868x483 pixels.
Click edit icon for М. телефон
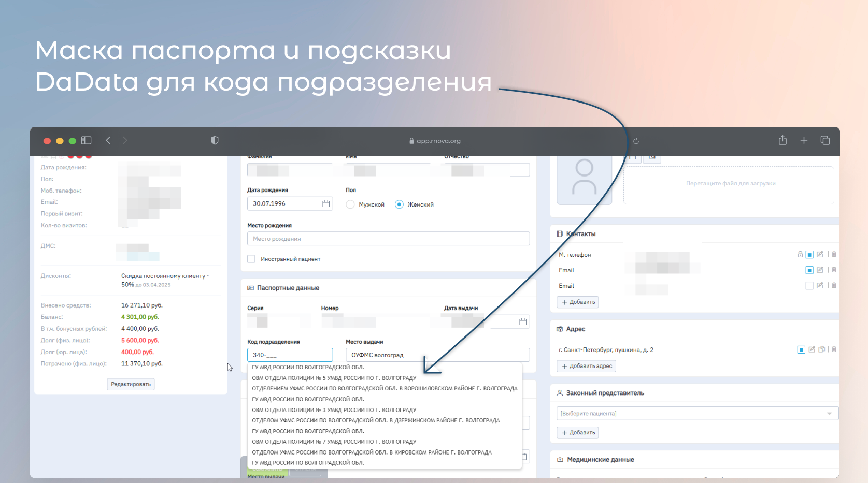[820, 254]
